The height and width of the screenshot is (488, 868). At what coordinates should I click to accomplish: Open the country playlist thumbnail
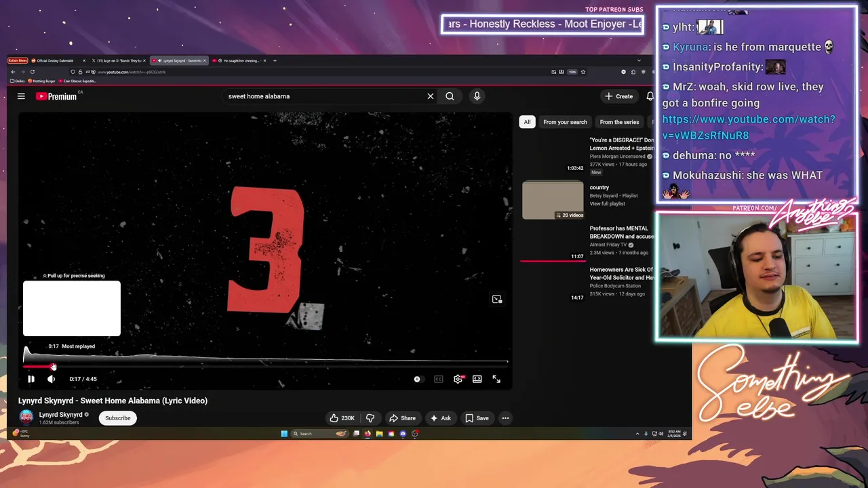553,200
